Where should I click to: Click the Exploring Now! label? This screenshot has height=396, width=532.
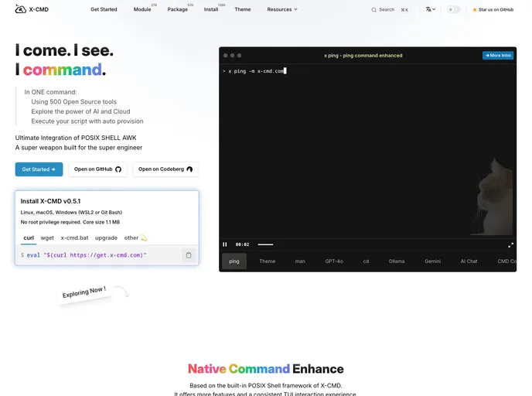coord(84,292)
